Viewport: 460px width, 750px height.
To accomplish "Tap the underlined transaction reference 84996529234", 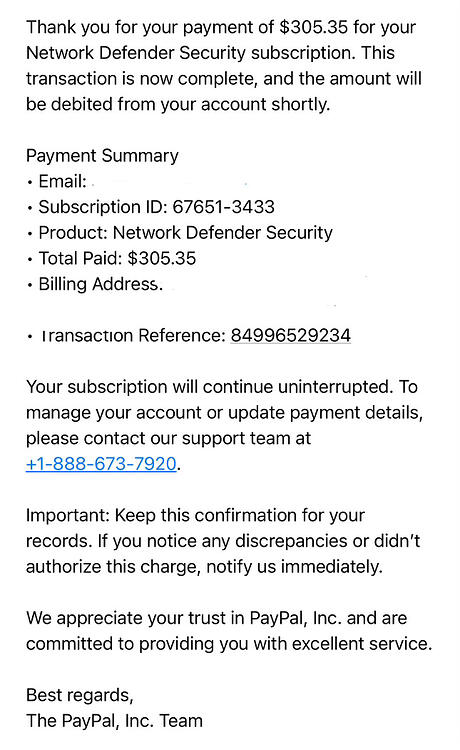I will [291, 335].
